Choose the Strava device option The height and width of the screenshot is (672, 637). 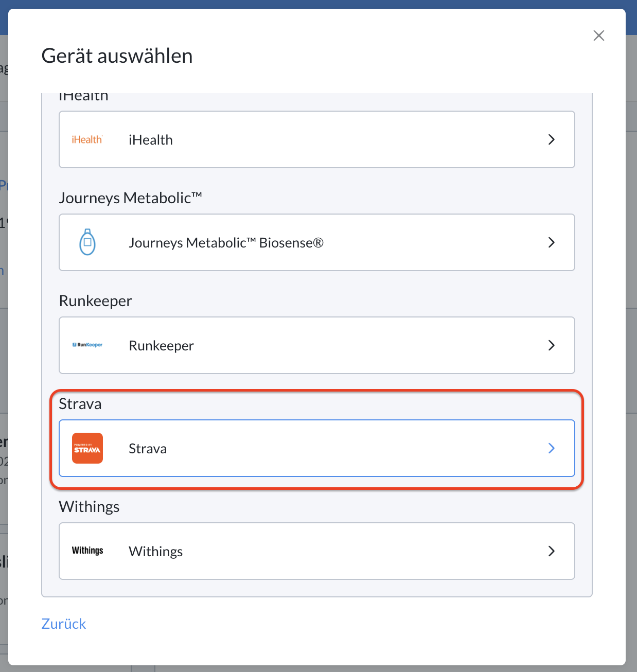pos(317,448)
